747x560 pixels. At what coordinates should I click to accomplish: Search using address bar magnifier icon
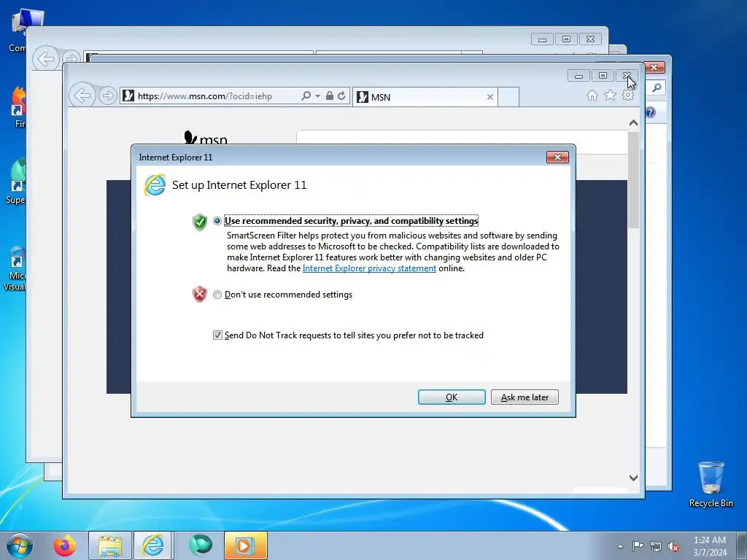click(x=306, y=96)
